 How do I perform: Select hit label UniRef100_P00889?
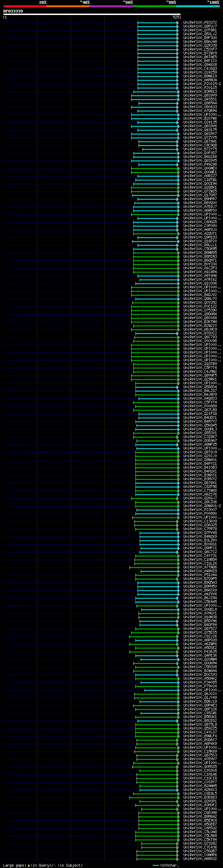point(200,406)
